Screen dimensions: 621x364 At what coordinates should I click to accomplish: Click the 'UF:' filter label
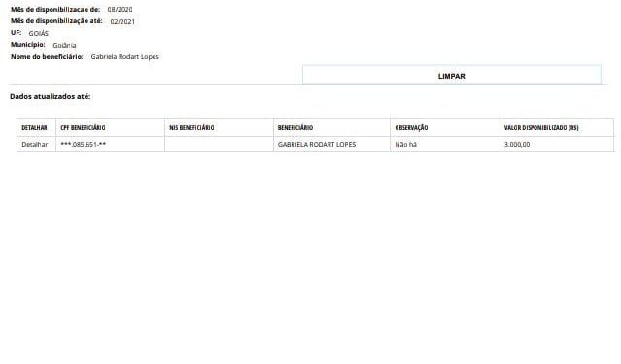pyautogui.click(x=17, y=32)
